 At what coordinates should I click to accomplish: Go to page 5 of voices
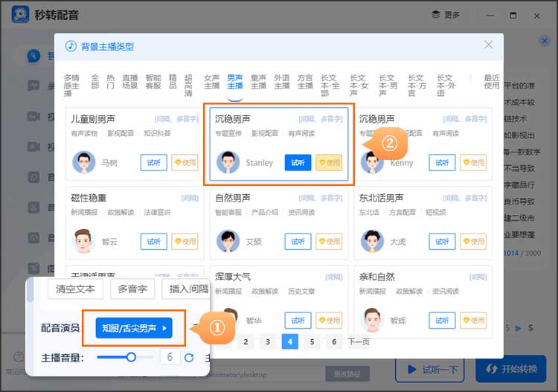tap(312, 342)
